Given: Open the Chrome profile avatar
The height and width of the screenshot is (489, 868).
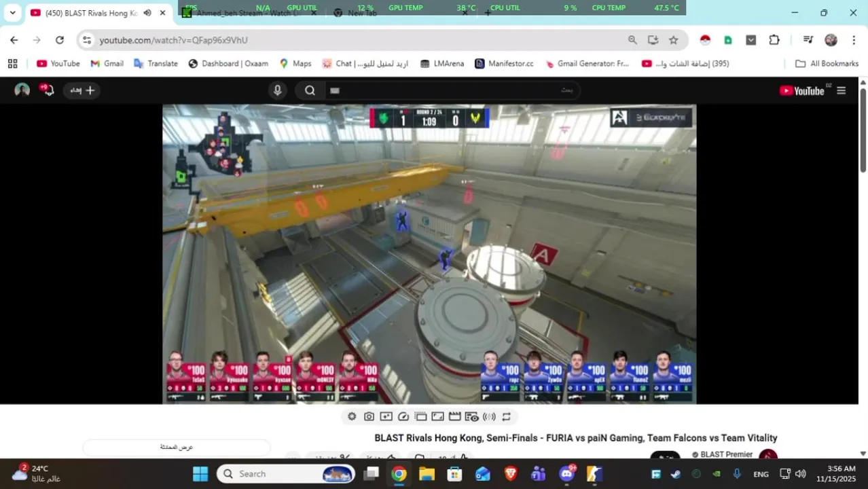Looking at the screenshot, I should tap(831, 40).
